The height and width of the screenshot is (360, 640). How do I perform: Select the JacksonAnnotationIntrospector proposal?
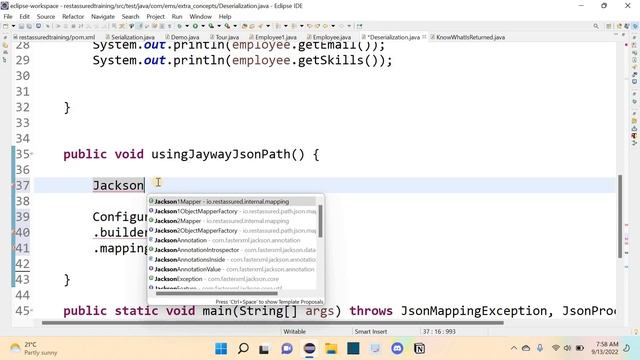[232, 250]
